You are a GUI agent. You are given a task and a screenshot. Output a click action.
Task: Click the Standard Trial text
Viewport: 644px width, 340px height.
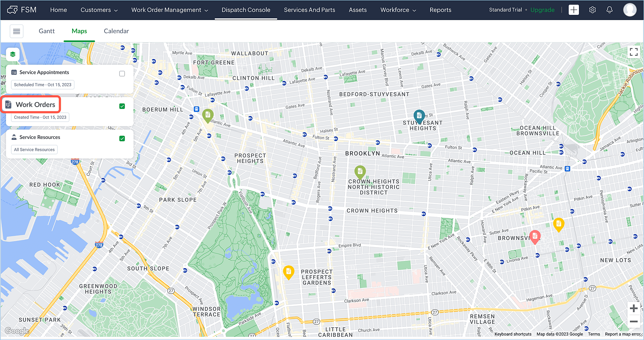click(x=505, y=10)
